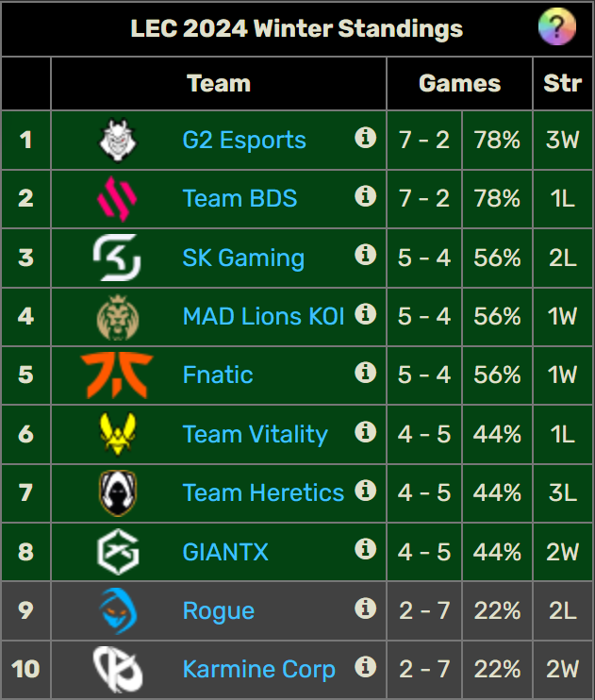Viewport: 595px width, 700px height.
Task: Go to the Fnatic team link
Action: click(x=218, y=375)
